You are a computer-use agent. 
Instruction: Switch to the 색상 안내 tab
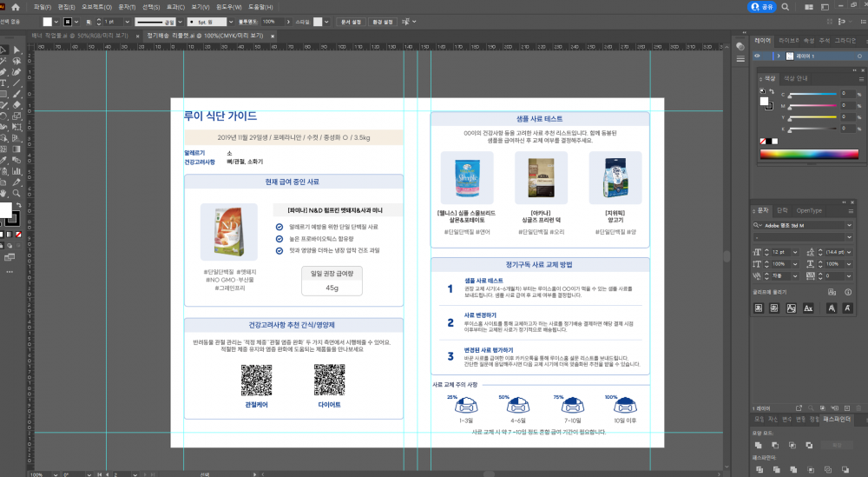[795, 78]
